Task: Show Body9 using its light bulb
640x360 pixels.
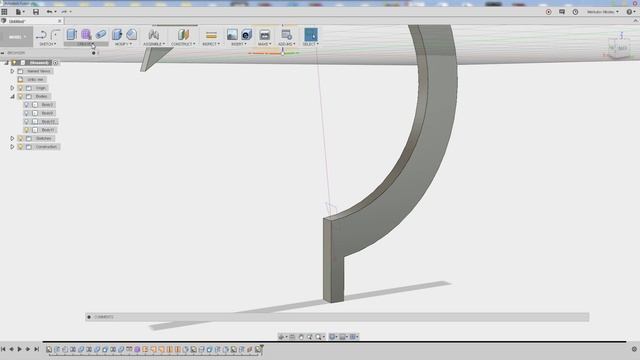Action: click(27, 113)
